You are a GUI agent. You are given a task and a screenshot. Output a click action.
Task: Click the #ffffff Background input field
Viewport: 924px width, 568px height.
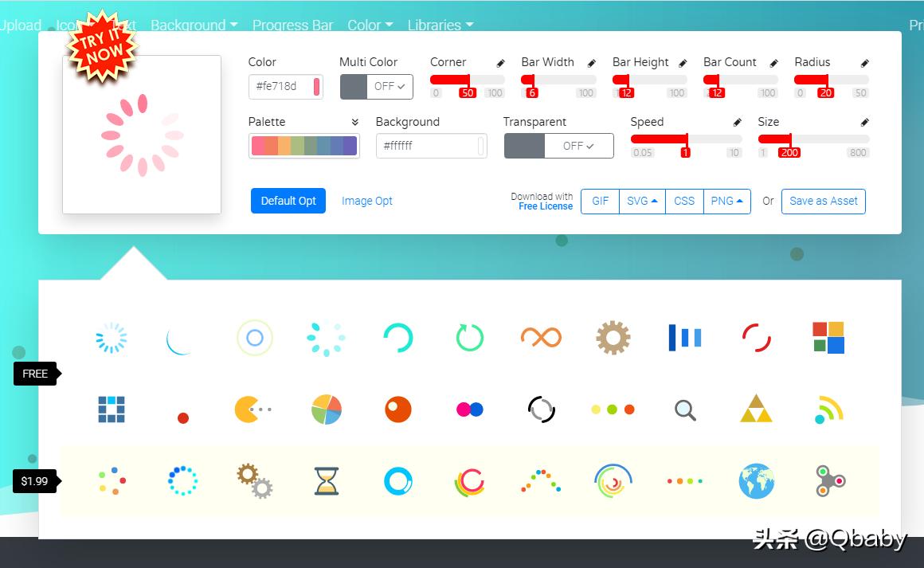[x=432, y=146]
